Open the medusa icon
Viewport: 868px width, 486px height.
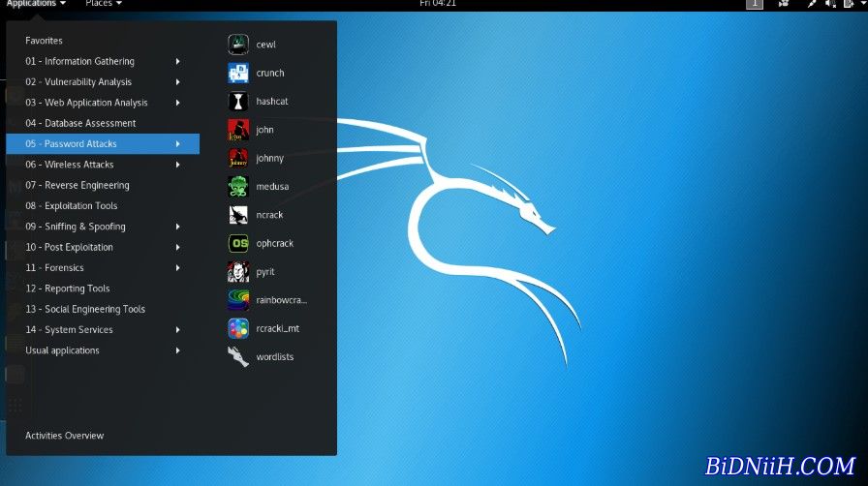coord(238,187)
